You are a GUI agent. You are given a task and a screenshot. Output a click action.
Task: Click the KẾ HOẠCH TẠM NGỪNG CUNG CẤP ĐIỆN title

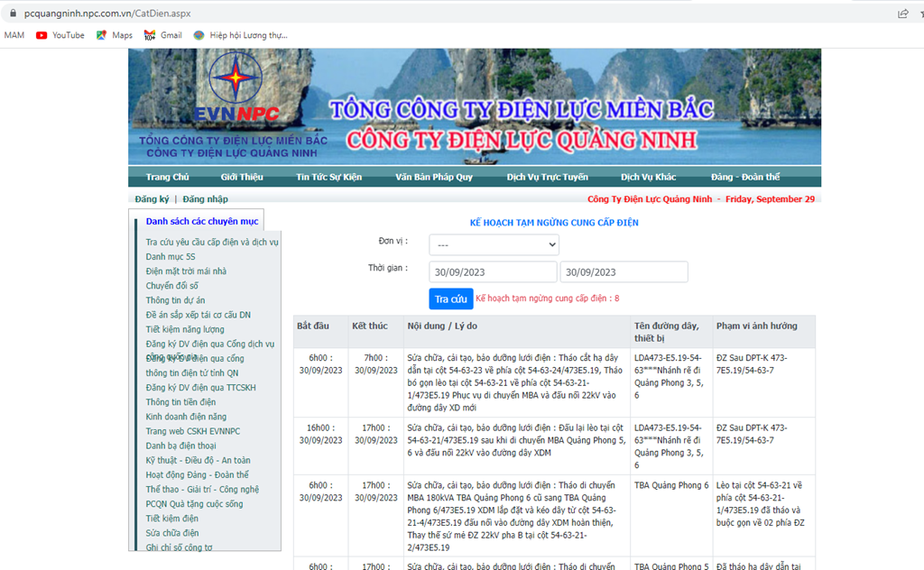coord(554,223)
